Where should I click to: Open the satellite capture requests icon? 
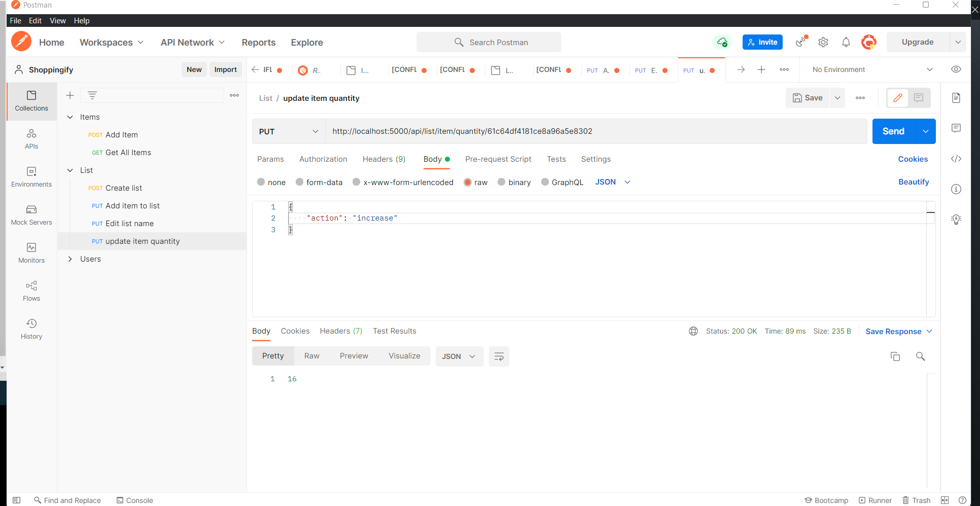click(801, 42)
